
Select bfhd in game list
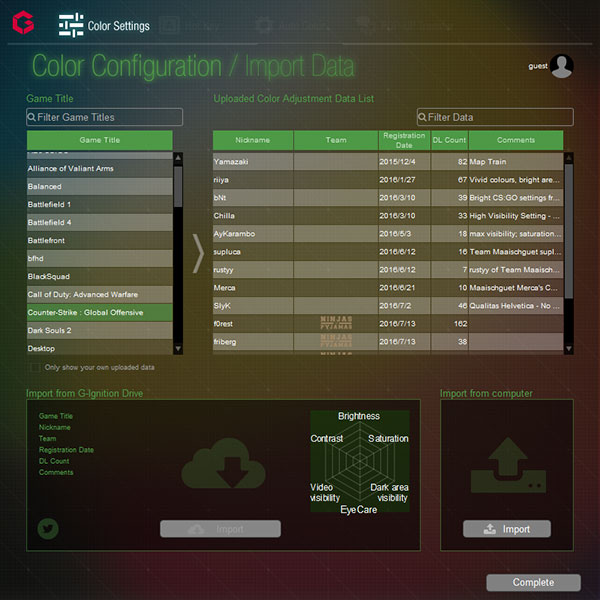pyautogui.click(x=100, y=258)
